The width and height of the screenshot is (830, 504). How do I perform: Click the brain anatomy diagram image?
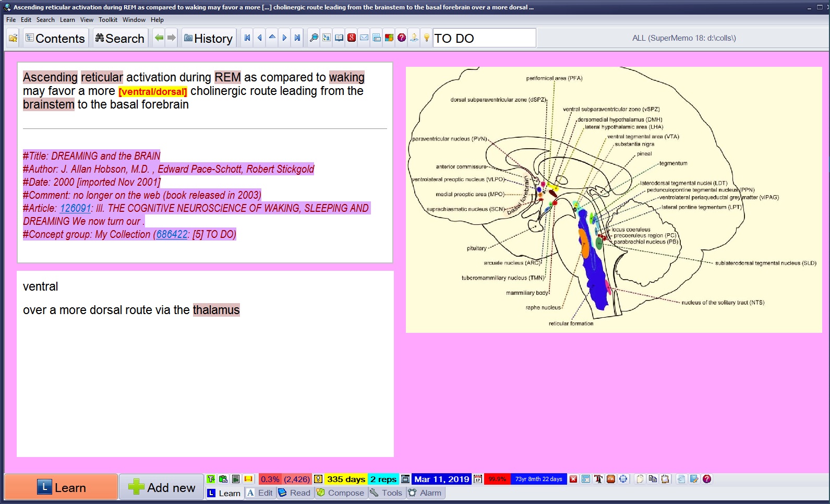pos(614,199)
